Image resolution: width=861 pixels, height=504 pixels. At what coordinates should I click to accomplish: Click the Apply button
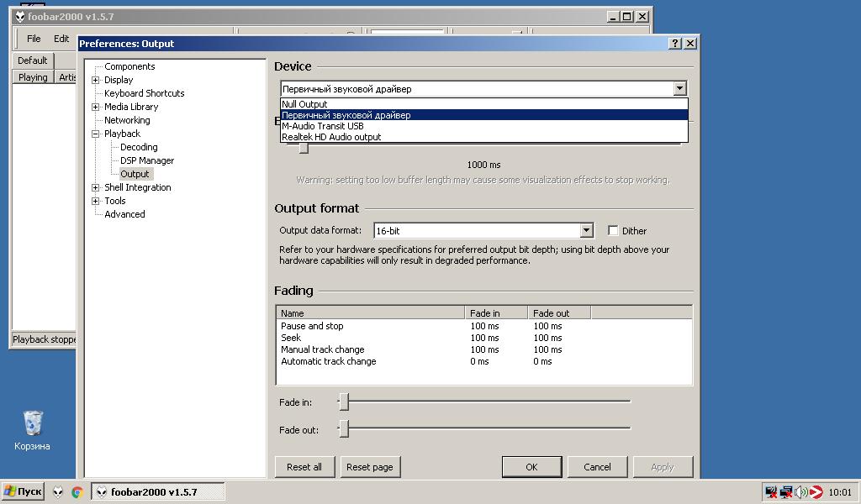(663, 467)
